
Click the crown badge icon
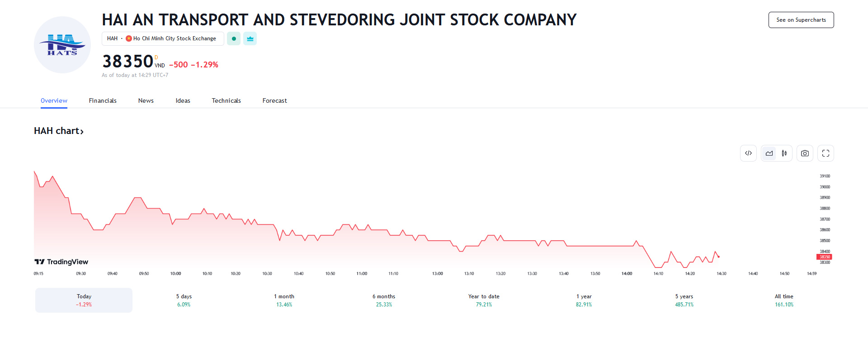coord(250,39)
